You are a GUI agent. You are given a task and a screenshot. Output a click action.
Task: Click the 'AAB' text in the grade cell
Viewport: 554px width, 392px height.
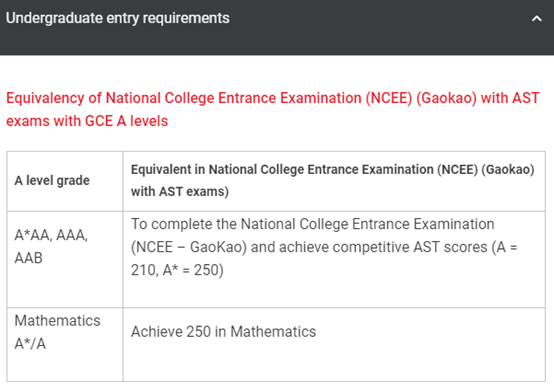click(28, 258)
